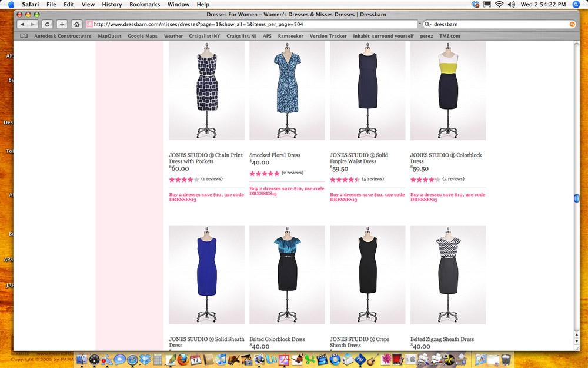Click the MapQuest bookmark
Screen dimensions: 588x368
[x=109, y=36]
